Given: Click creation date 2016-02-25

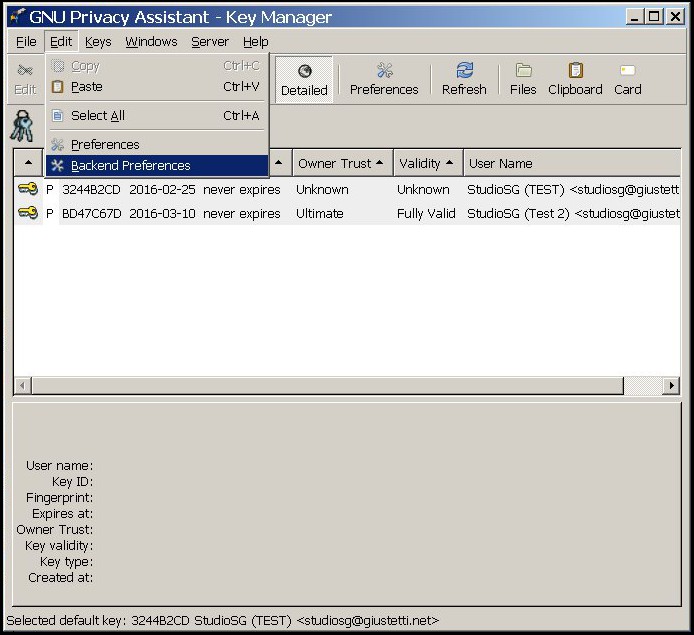Looking at the screenshot, I should 162,189.
